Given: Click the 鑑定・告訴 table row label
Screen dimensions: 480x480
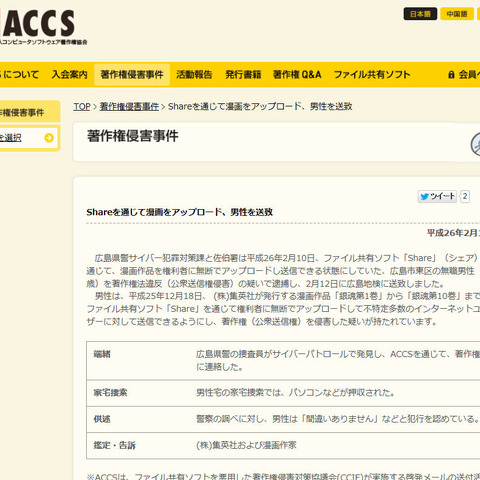Looking at the screenshot, I should pyautogui.click(x=115, y=445).
